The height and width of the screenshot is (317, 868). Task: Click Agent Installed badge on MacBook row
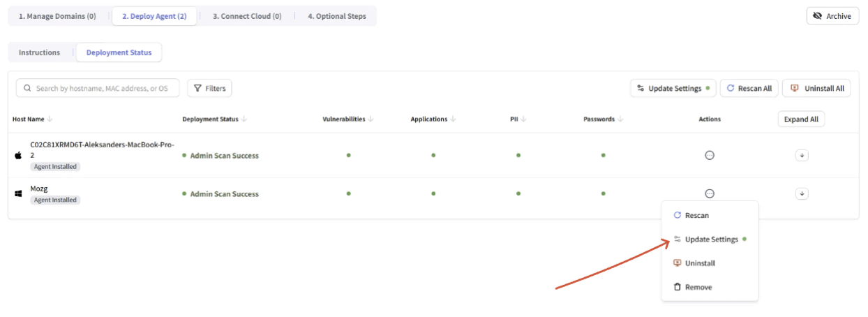click(x=55, y=167)
